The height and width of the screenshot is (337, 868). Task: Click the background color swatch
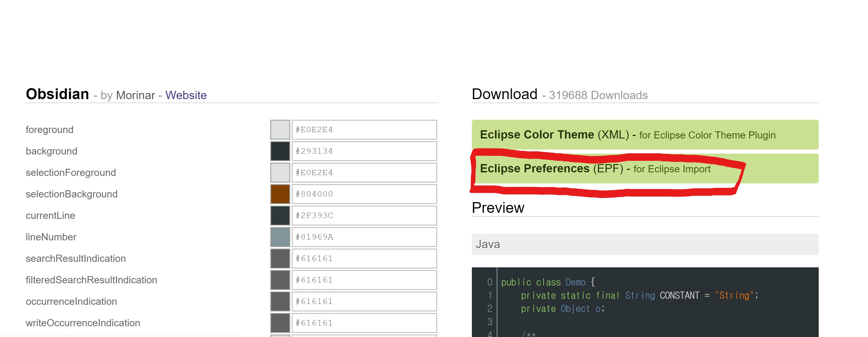point(280,151)
